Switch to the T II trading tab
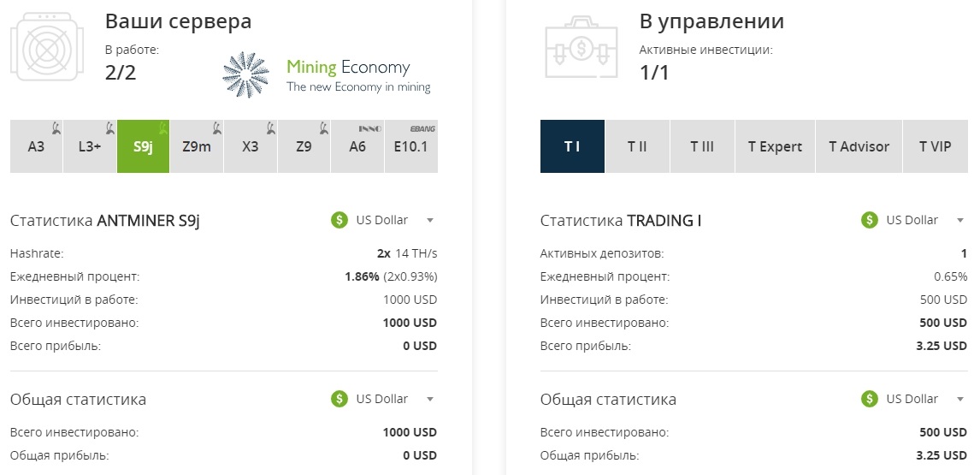 pos(637,146)
